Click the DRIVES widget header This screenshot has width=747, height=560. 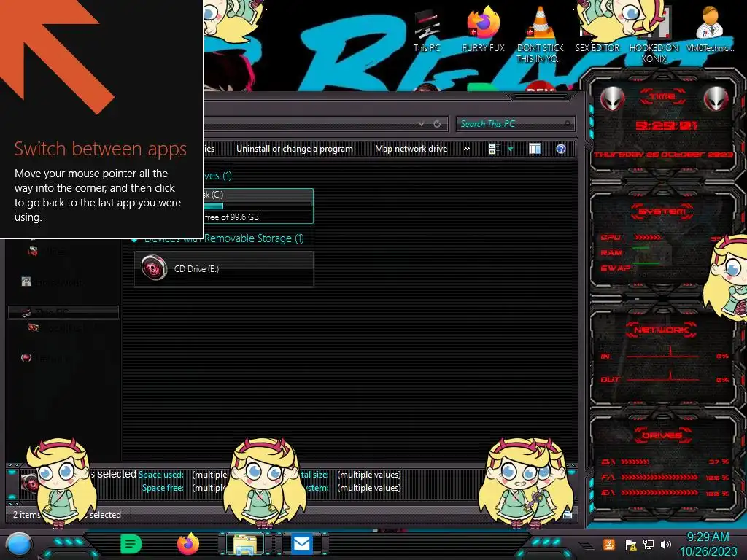[x=662, y=435]
